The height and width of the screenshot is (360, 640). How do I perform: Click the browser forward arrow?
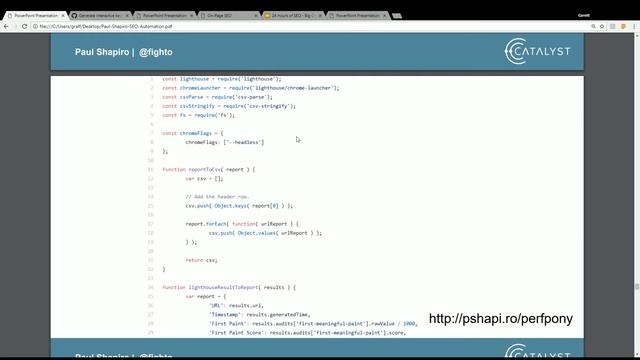click(15, 26)
